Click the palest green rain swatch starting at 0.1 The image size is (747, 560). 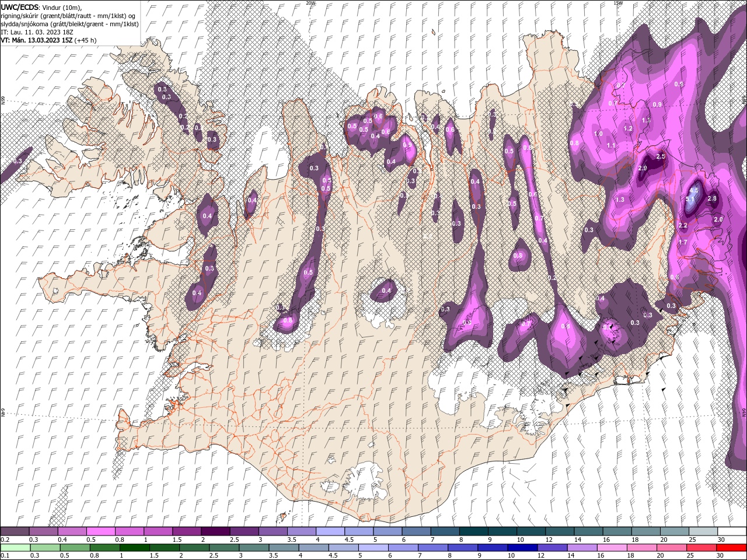pos(15,548)
